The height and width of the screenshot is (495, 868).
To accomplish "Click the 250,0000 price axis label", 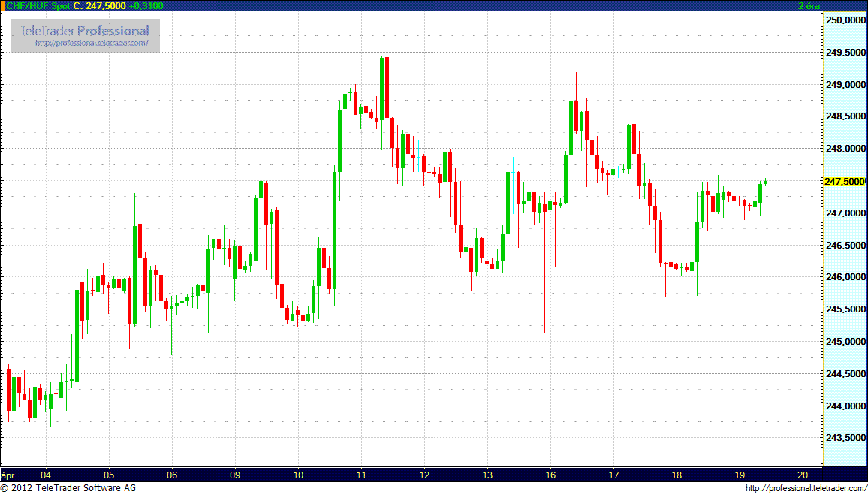I will (x=845, y=20).
